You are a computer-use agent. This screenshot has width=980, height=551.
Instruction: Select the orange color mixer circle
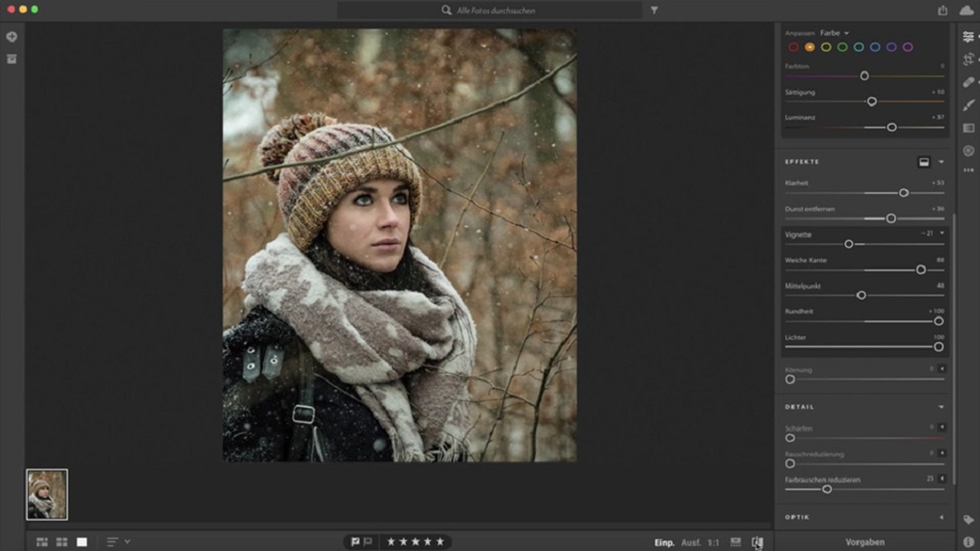click(x=810, y=47)
